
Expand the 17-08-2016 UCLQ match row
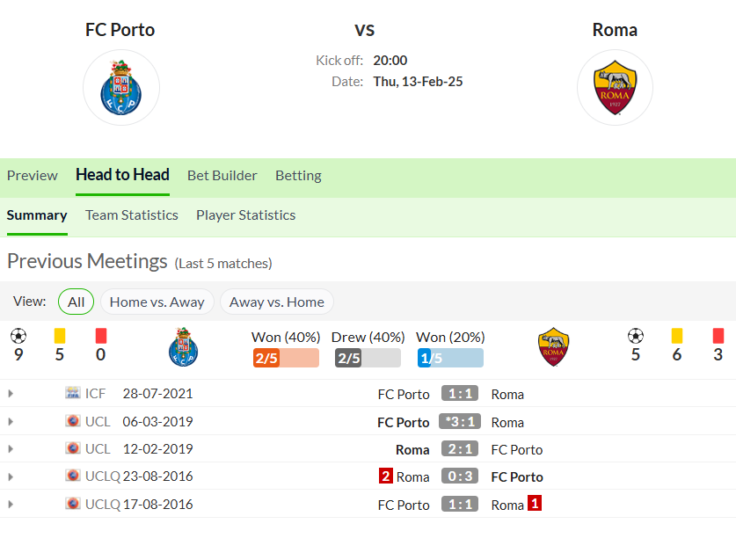[x=11, y=505]
